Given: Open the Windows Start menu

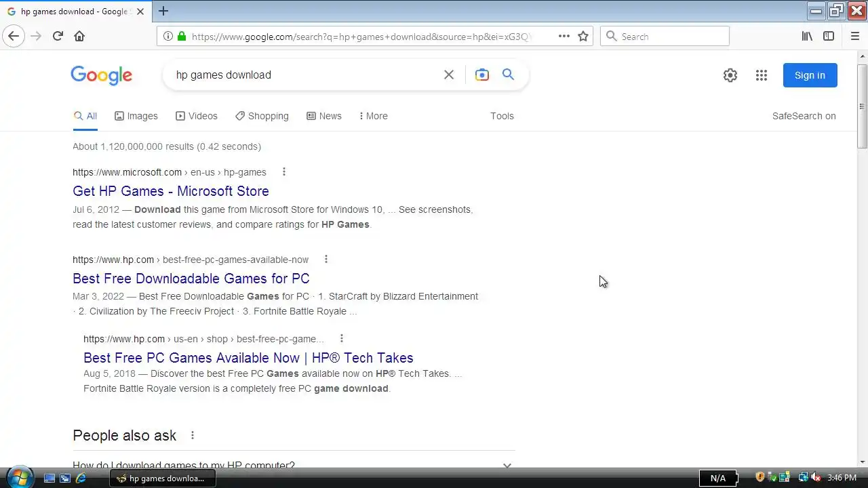Looking at the screenshot, I should (19, 477).
